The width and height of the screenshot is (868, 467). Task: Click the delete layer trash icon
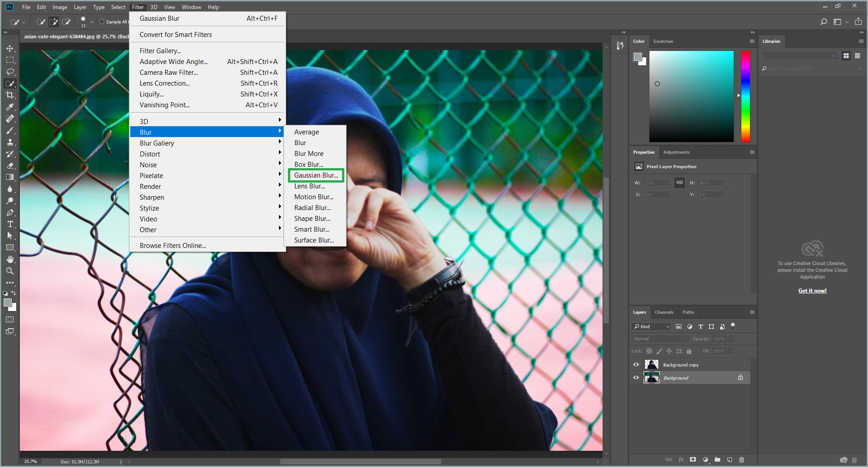(741, 460)
